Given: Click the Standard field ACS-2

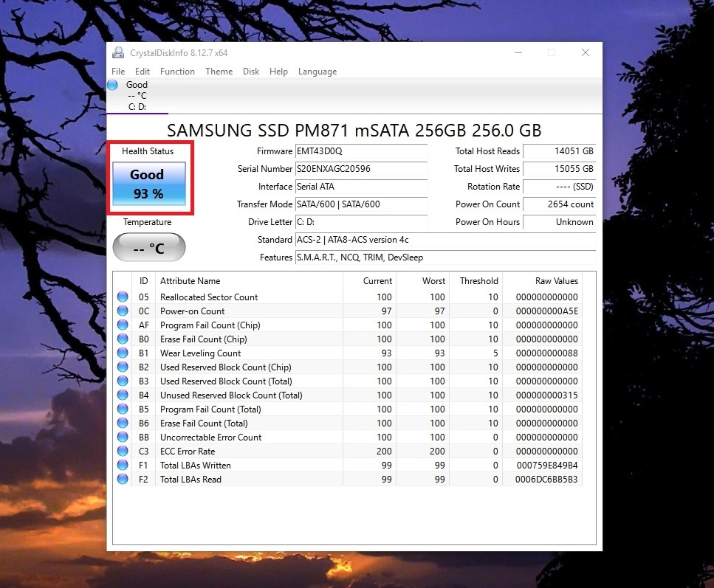Looking at the screenshot, I should tap(446, 240).
